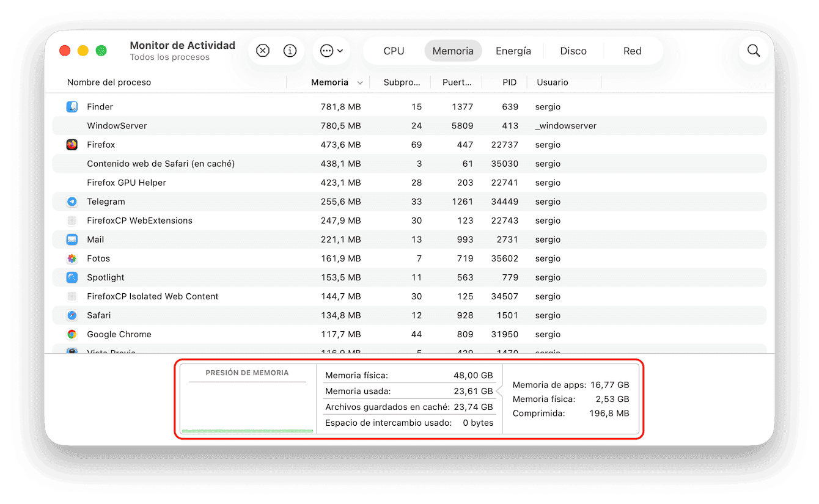Viewport: 819px width, 504px height.
Task: Click the Mail app icon
Action: coord(72,239)
